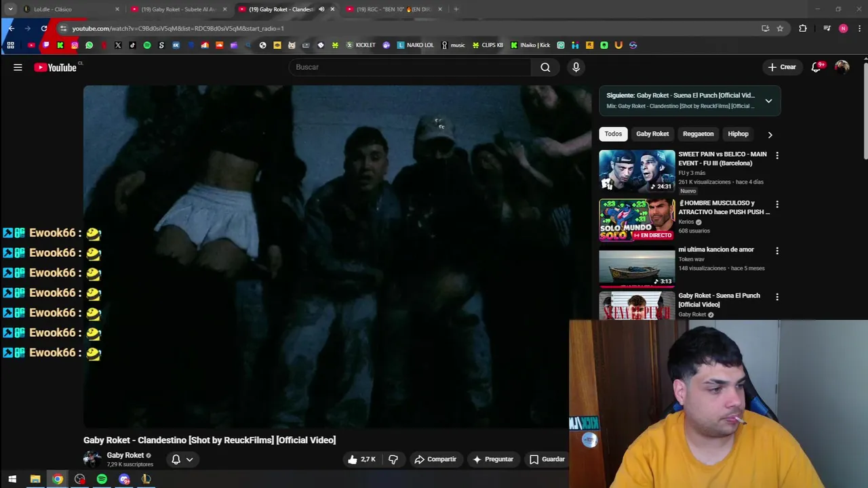Start voice search with the microphone
Screen dimensions: 868x488
576,67
